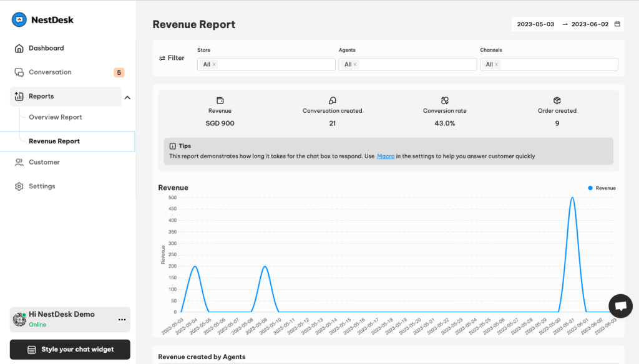Toggle the Revenue legend series dot

(590, 188)
